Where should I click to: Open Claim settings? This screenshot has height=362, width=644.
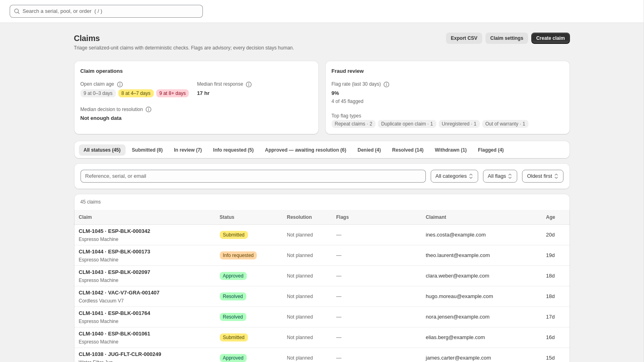(x=506, y=38)
